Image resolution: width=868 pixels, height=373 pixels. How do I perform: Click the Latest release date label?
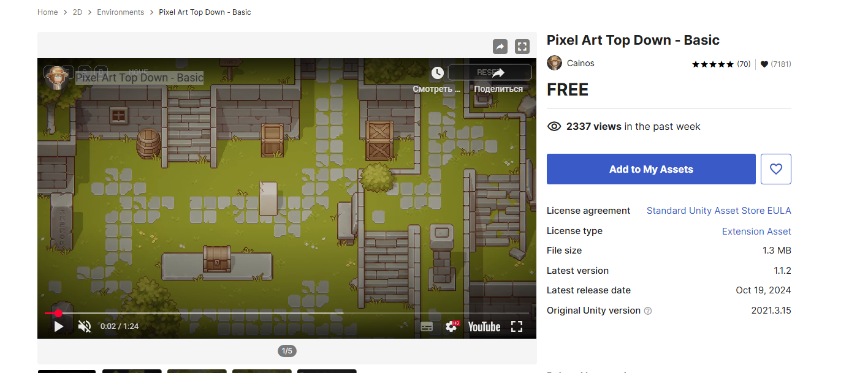tap(588, 290)
